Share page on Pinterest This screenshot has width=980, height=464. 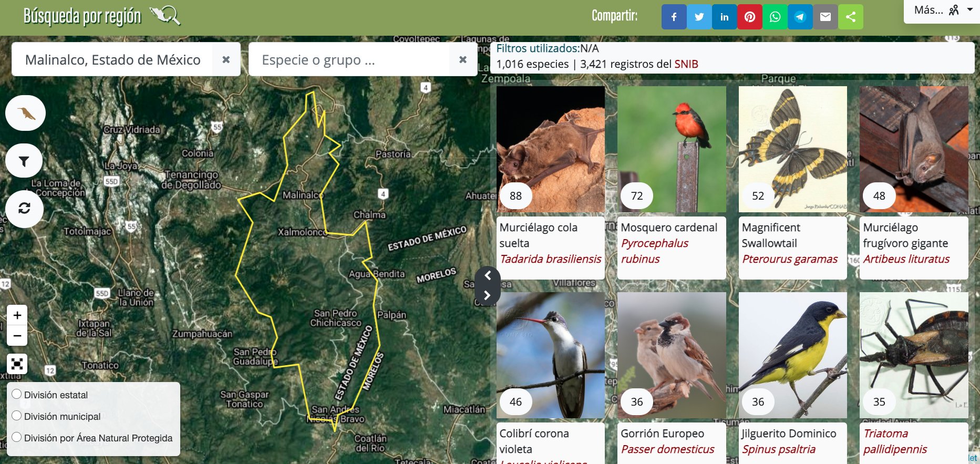pyautogui.click(x=750, y=17)
